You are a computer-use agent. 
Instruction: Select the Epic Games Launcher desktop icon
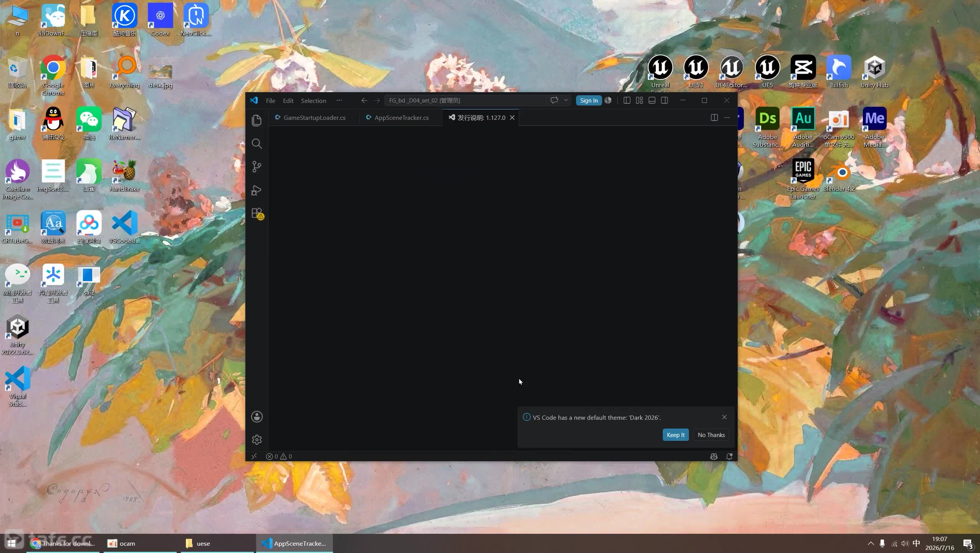(803, 179)
